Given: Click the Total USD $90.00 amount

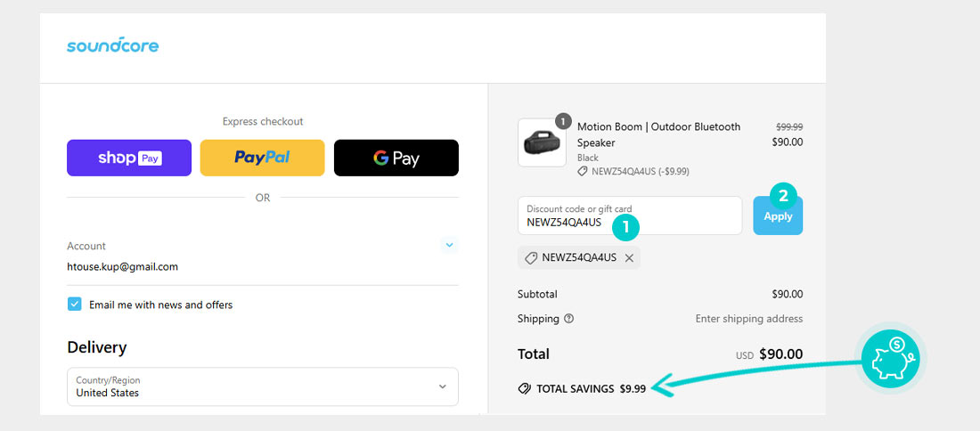Looking at the screenshot, I should [x=770, y=354].
